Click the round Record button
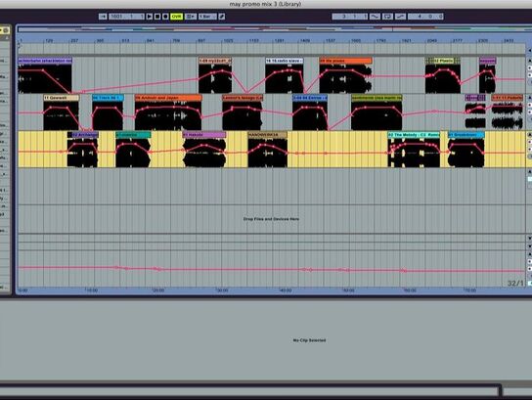The width and height of the screenshot is (532, 400). [165, 17]
